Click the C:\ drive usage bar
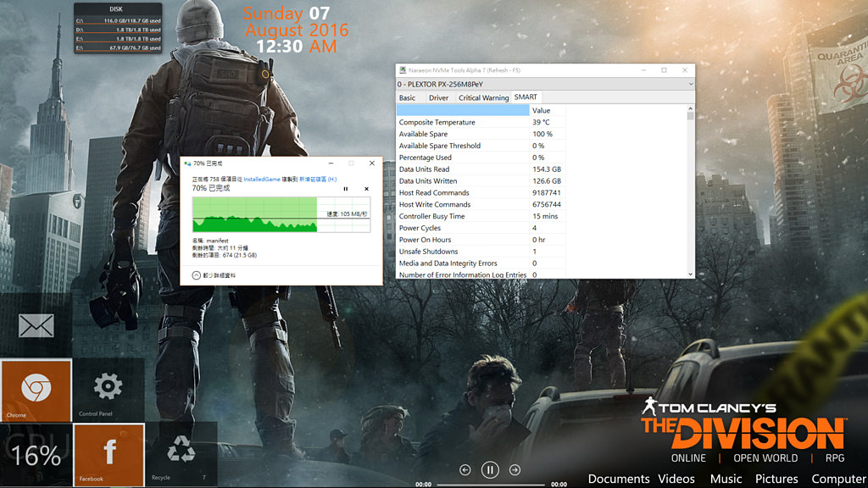868x488 pixels. (118, 20)
